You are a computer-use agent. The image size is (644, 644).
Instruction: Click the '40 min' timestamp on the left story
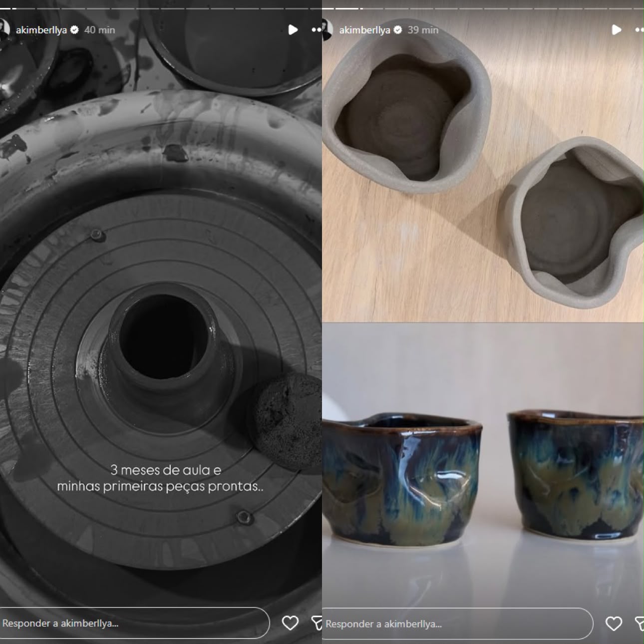tap(100, 30)
